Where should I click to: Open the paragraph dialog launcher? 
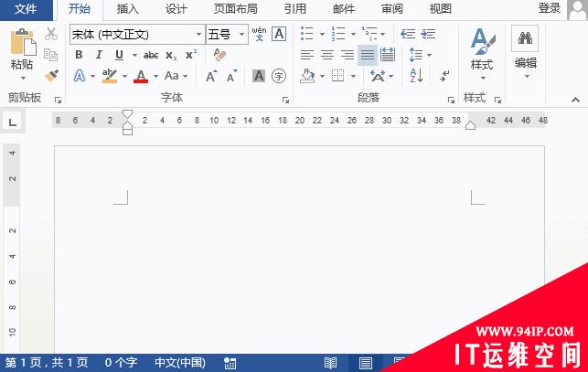click(451, 101)
